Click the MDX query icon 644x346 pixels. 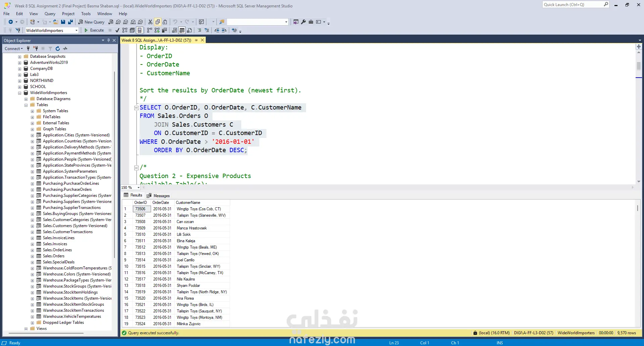[x=118, y=22]
